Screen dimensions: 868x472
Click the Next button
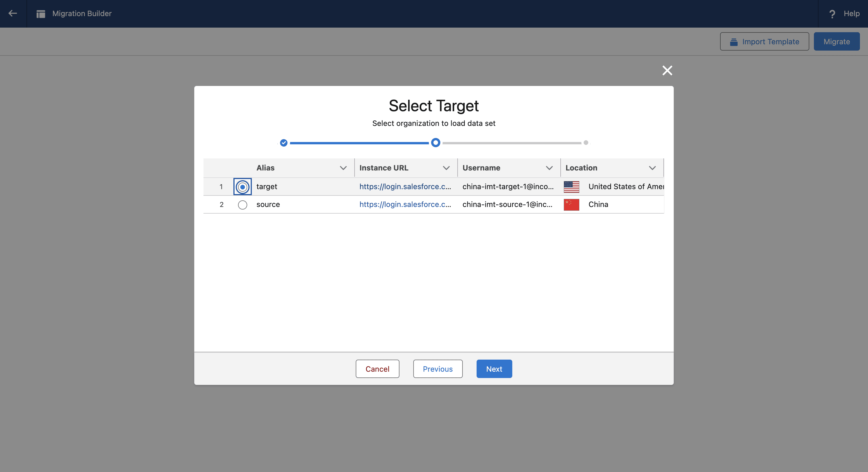pos(494,369)
